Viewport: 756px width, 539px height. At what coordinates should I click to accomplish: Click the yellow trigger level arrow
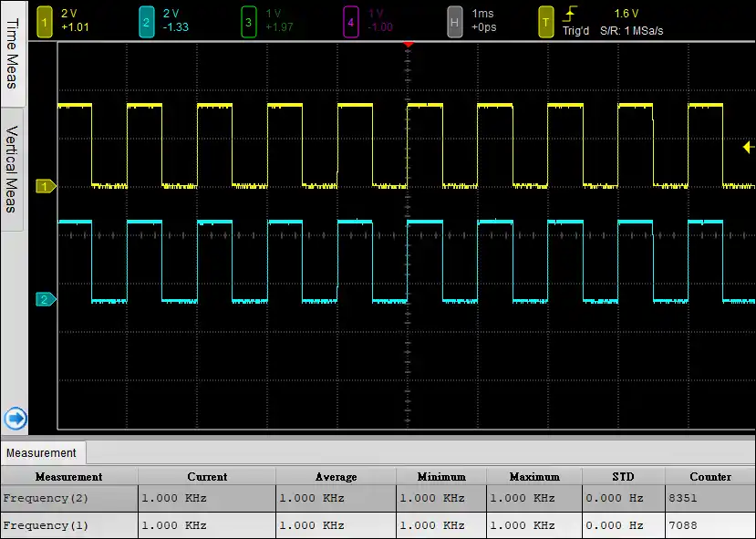tap(749, 147)
